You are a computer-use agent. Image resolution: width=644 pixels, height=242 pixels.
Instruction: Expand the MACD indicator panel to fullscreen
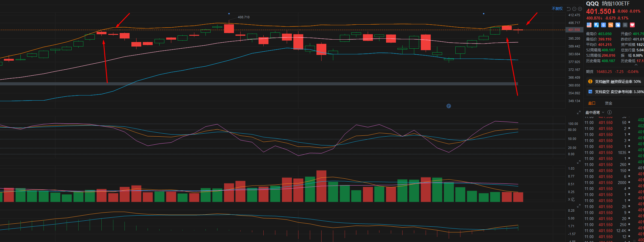coord(579,206)
